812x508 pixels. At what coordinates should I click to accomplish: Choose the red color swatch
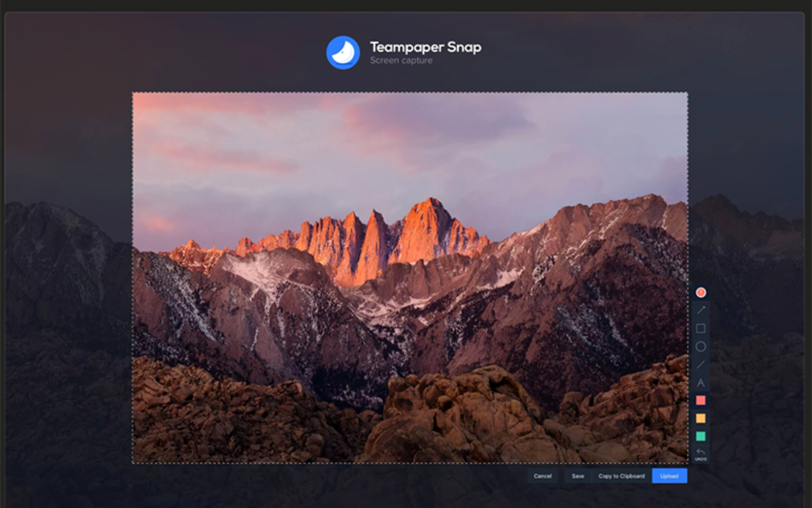pos(701,400)
